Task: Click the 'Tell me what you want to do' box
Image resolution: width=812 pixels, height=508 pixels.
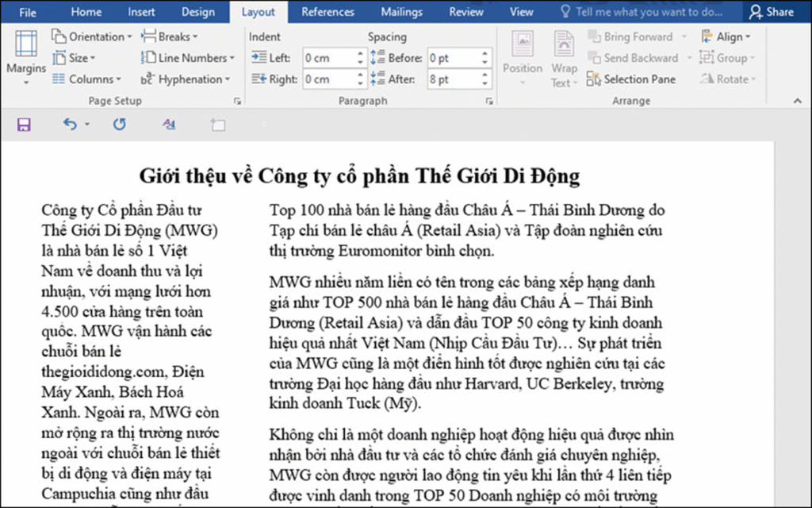Action: pyautogui.click(x=642, y=12)
